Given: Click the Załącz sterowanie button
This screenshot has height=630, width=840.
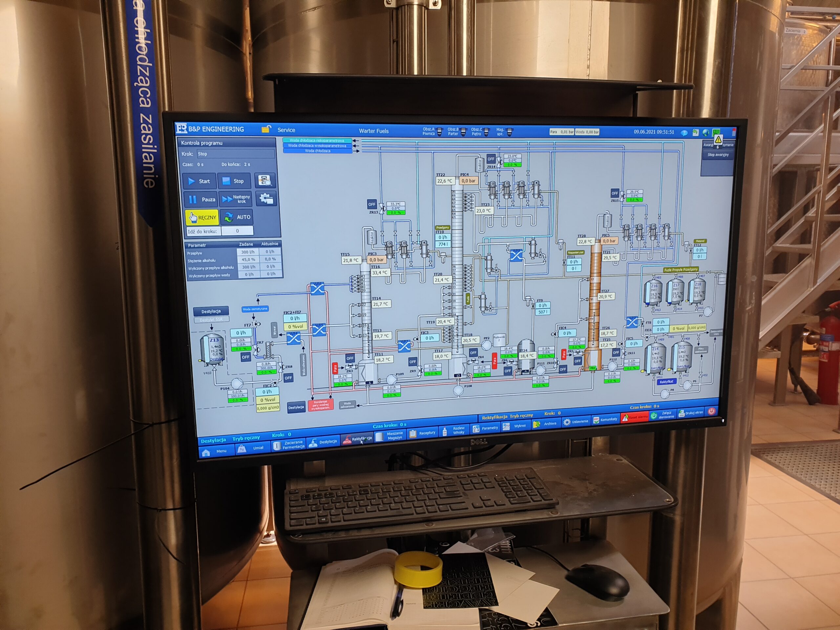Looking at the screenshot, I should 663,415.
